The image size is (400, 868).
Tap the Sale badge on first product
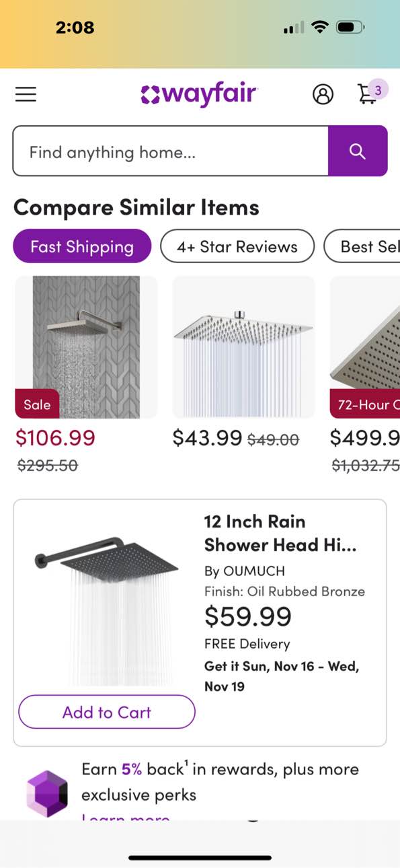click(37, 404)
